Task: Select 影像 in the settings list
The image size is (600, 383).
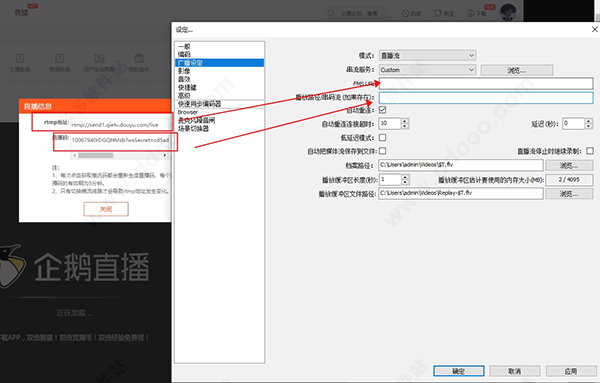Action: 219,71
